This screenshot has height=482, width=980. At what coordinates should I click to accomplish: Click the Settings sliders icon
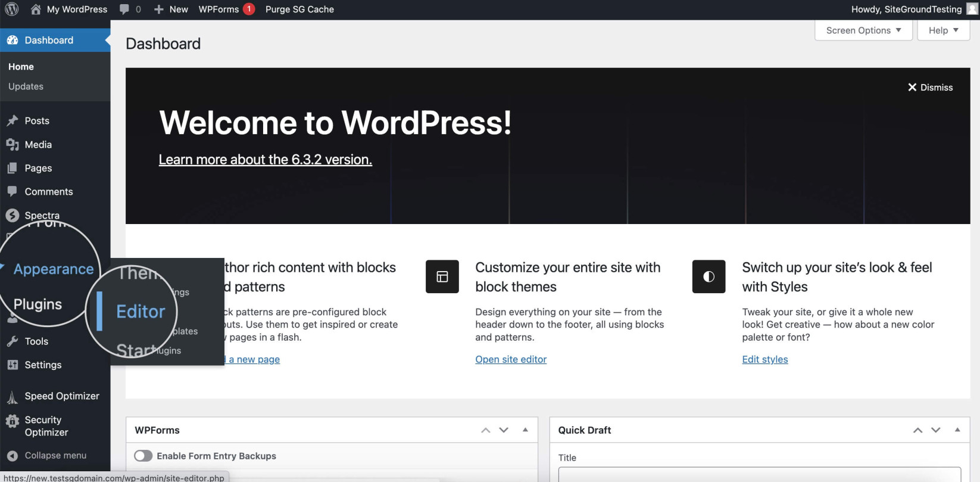point(13,365)
